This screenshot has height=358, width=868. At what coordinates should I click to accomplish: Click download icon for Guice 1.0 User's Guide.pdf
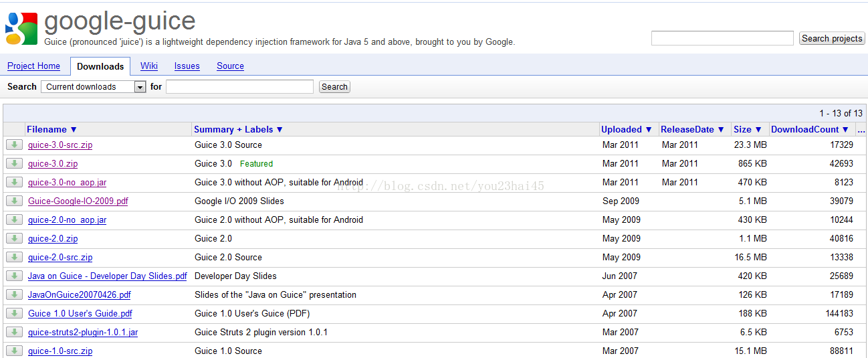pos(14,313)
